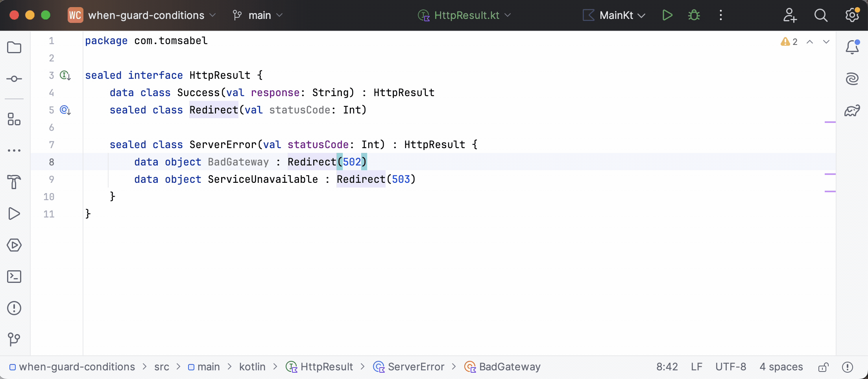868x379 pixels.
Task: Open IDE settings gear
Action: tap(852, 15)
